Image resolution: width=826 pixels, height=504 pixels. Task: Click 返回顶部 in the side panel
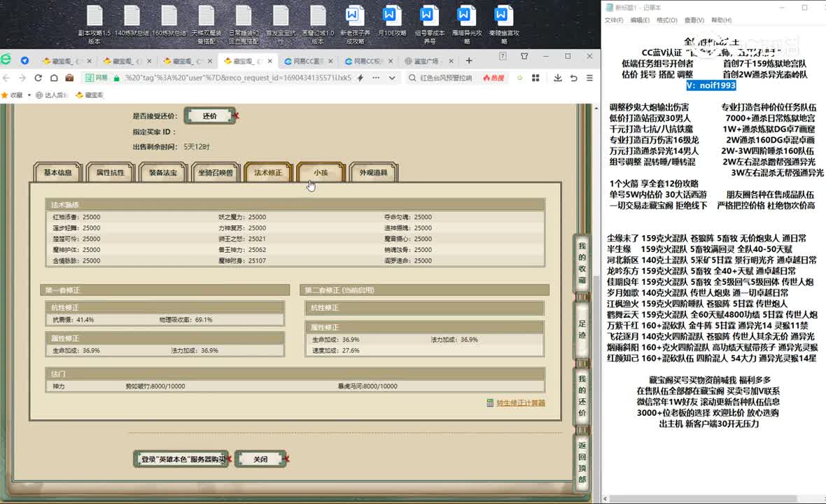582,462
